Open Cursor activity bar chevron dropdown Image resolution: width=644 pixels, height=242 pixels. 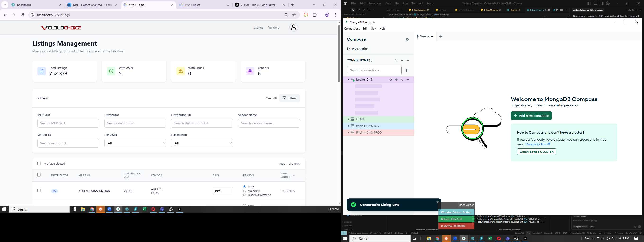[374, 10]
